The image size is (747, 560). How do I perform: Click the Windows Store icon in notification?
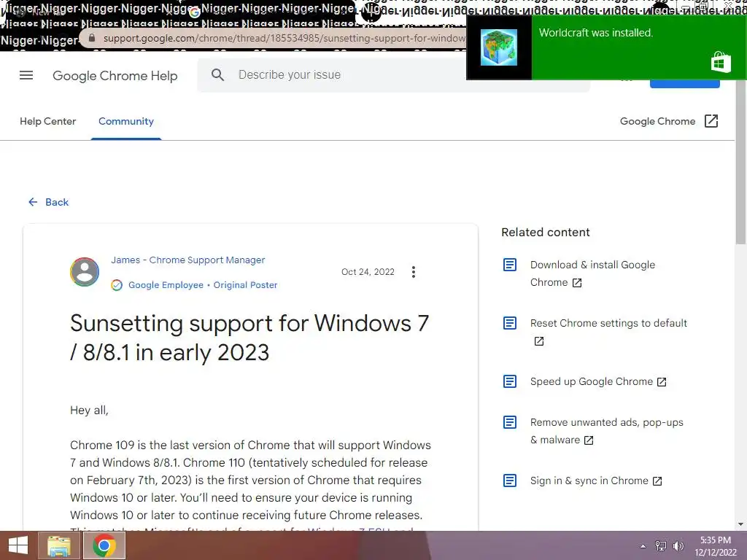721,62
